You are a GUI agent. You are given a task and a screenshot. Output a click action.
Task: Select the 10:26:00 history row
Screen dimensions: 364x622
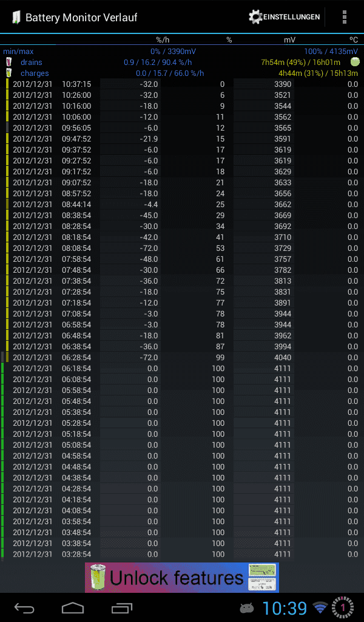point(182,95)
